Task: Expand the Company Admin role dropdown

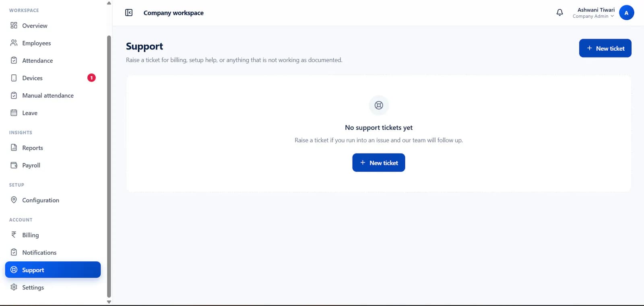Action: [x=593, y=16]
